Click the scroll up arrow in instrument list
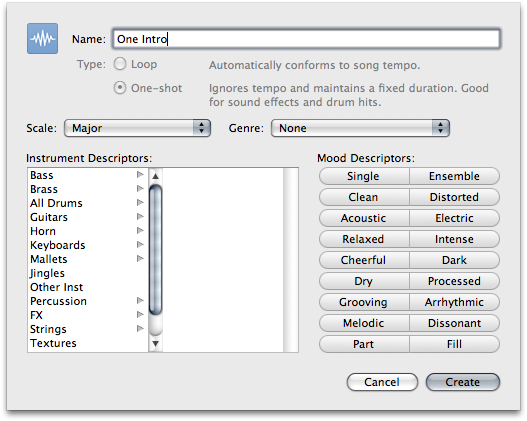 (155, 176)
